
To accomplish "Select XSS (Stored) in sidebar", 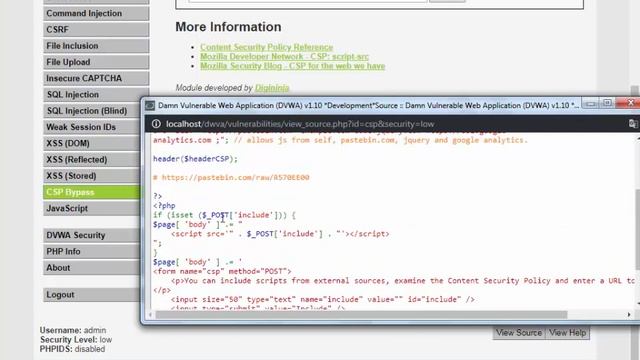I will 92,176.
